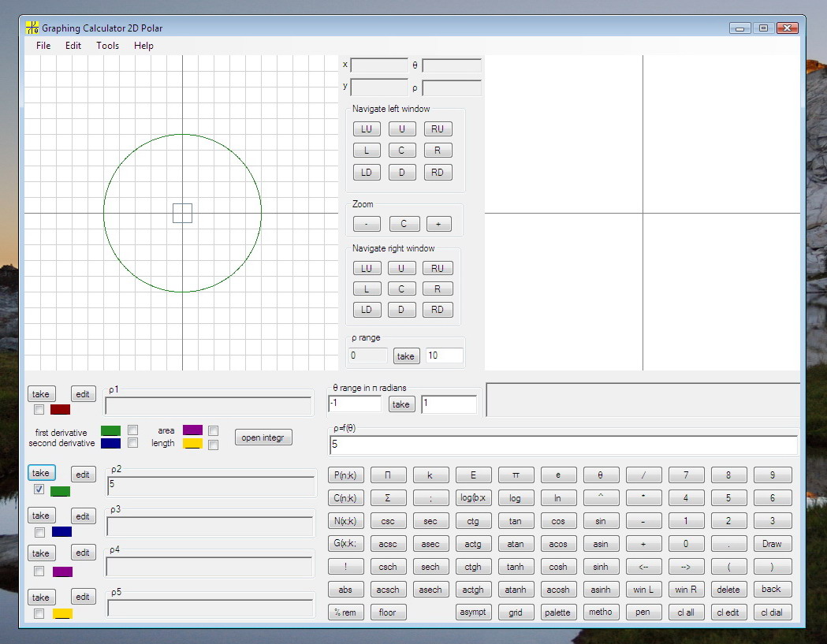827x644 pixels.
Task: Insert the cos function key
Action: 558,521
